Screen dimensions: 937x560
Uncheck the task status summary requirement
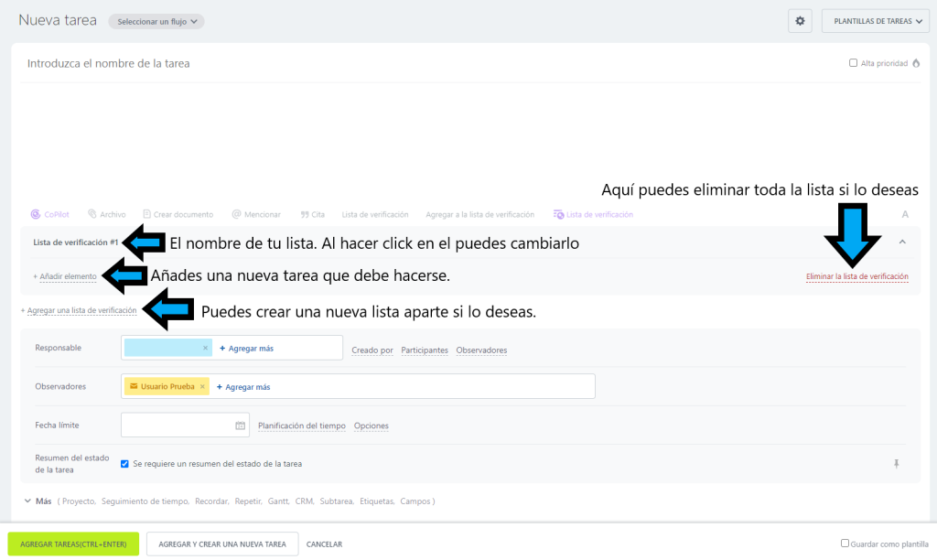pos(124,464)
